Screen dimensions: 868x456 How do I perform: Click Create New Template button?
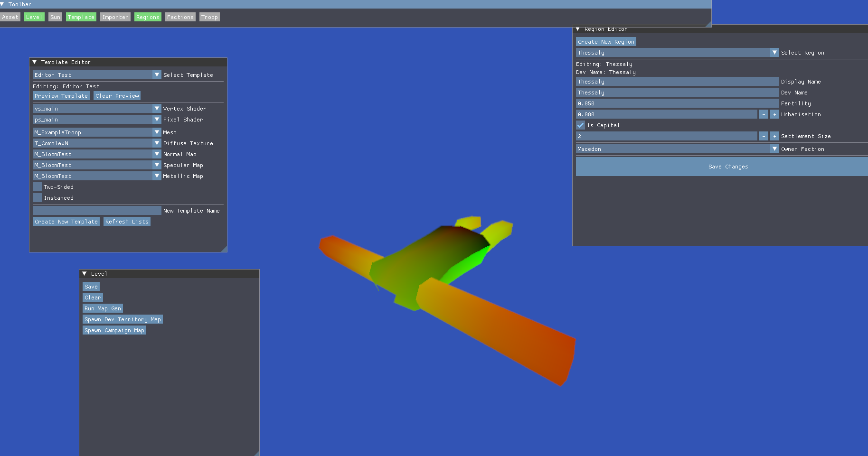[x=66, y=222]
